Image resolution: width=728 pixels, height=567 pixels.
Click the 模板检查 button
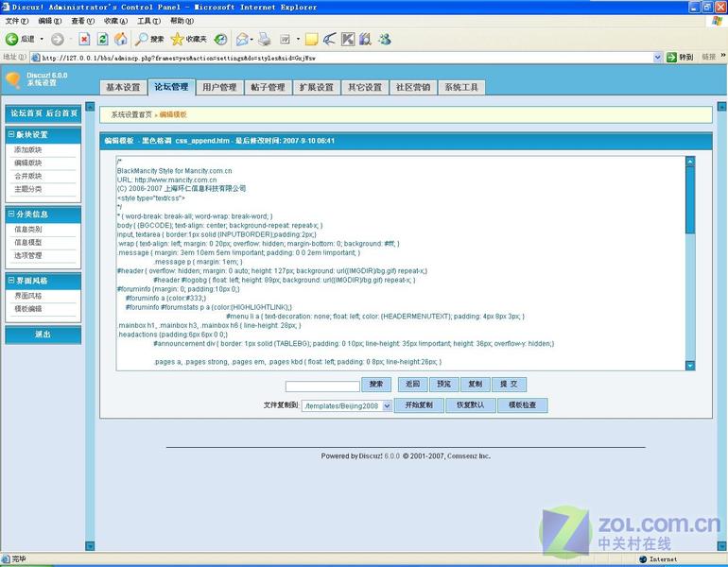click(x=522, y=405)
